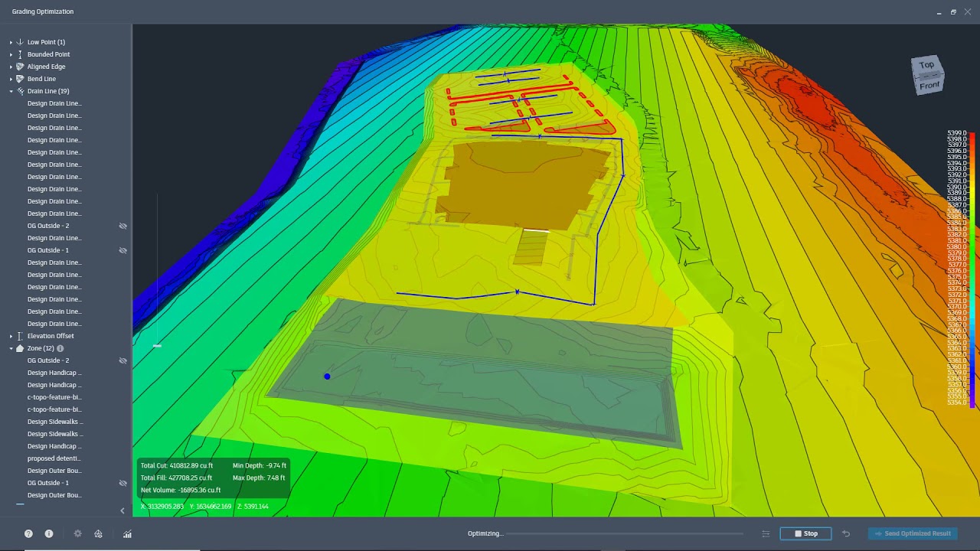
Task: Toggle visibility of OG Outside - 2 drain line
Action: pos(122,226)
